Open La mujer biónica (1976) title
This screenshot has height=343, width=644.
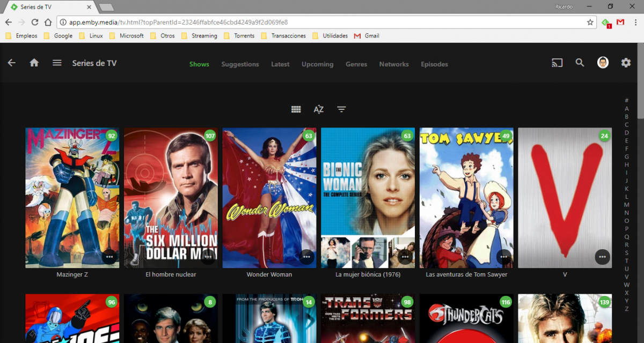(368, 274)
